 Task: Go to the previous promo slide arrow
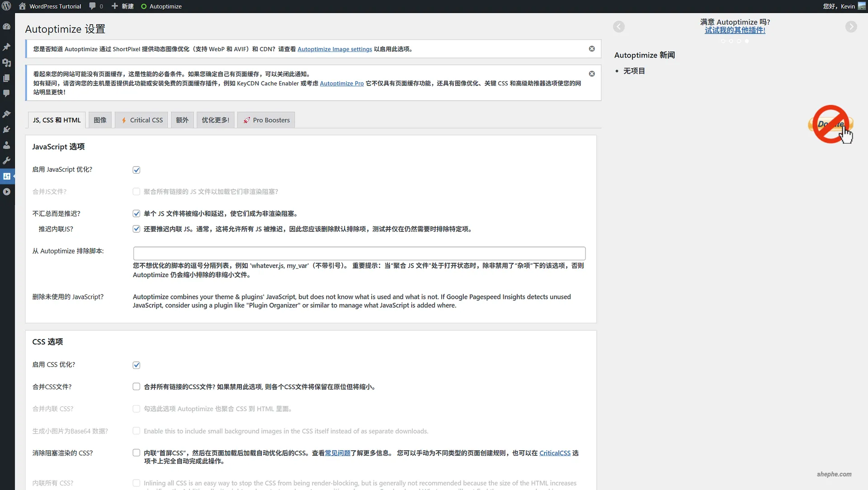(x=619, y=26)
